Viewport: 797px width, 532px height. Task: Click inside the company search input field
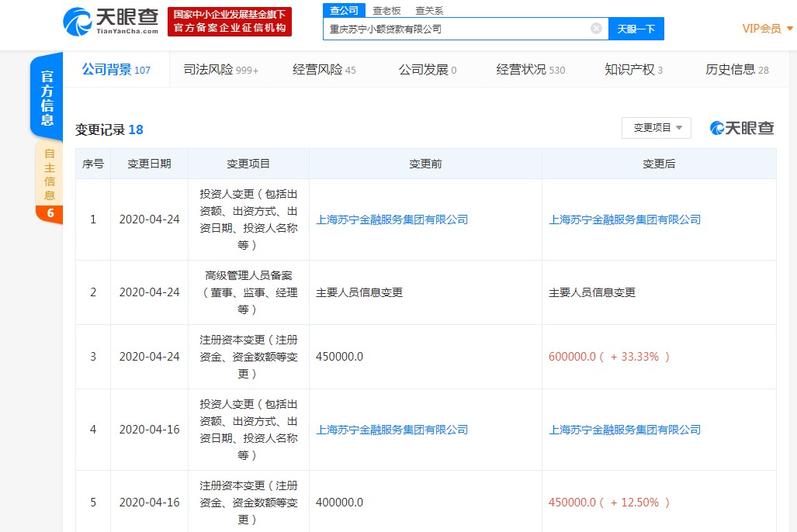pyautogui.click(x=450, y=28)
